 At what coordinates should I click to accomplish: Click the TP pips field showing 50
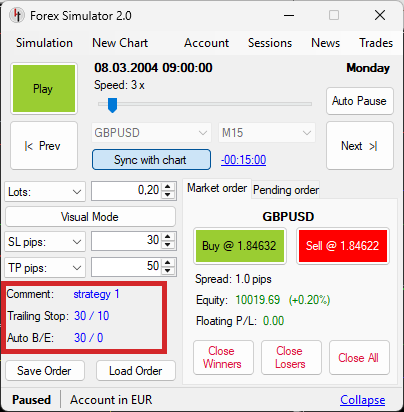[x=127, y=267]
